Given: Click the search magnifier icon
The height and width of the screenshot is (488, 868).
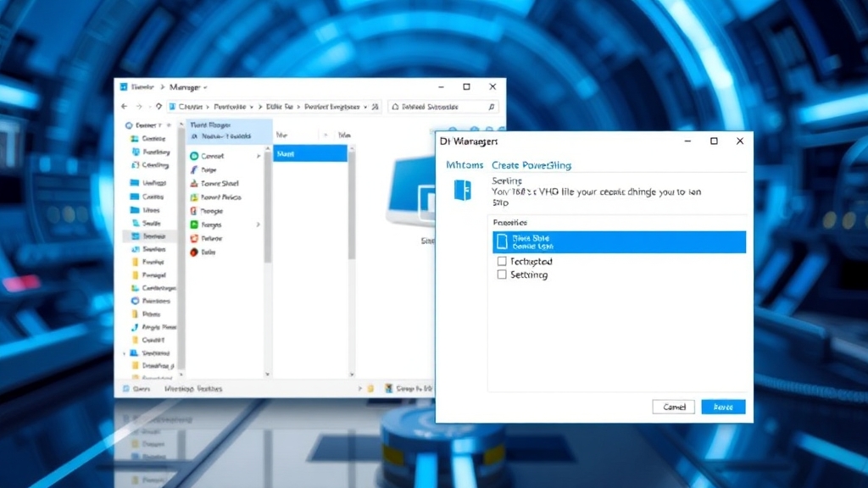Looking at the screenshot, I should 492,107.
